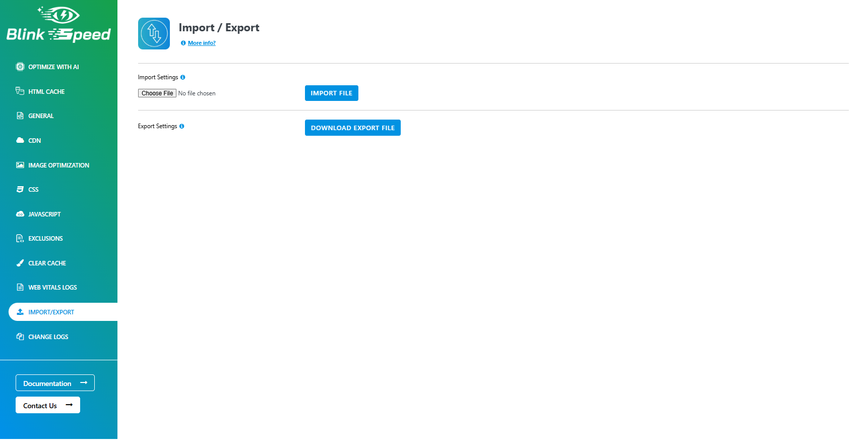Click the Import File button
The height and width of the screenshot is (440, 868).
(x=332, y=93)
